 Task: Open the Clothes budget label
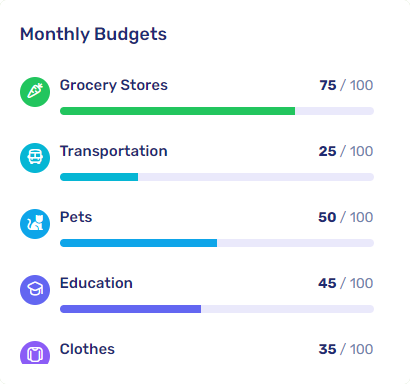point(87,349)
